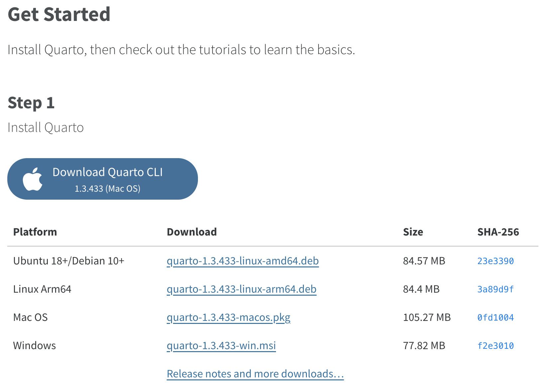Click SHA-256 hash f2e3010
The height and width of the screenshot is (392, 548).
tap(495, 346)
